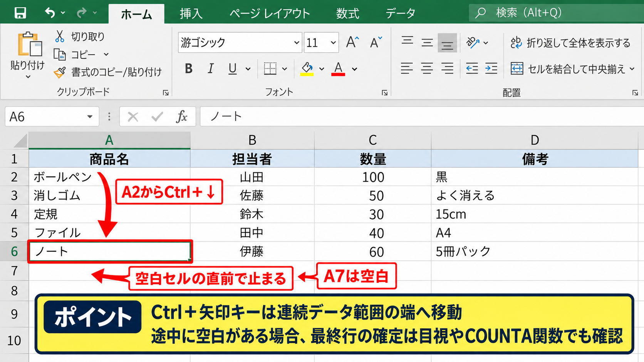Click 切り取り scissors icon
The width and height of the screenshot is (644, 362).
point(59,36)
